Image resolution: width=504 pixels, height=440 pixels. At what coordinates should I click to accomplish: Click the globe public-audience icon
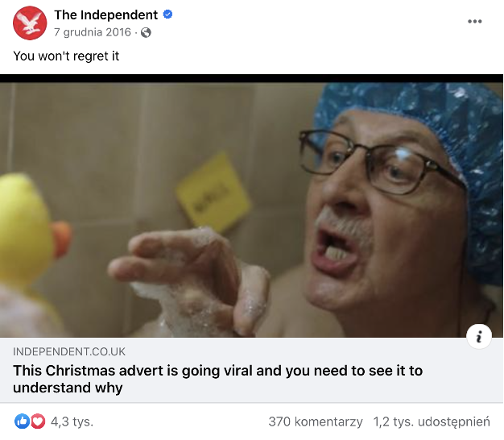click(x=146, y=32)
